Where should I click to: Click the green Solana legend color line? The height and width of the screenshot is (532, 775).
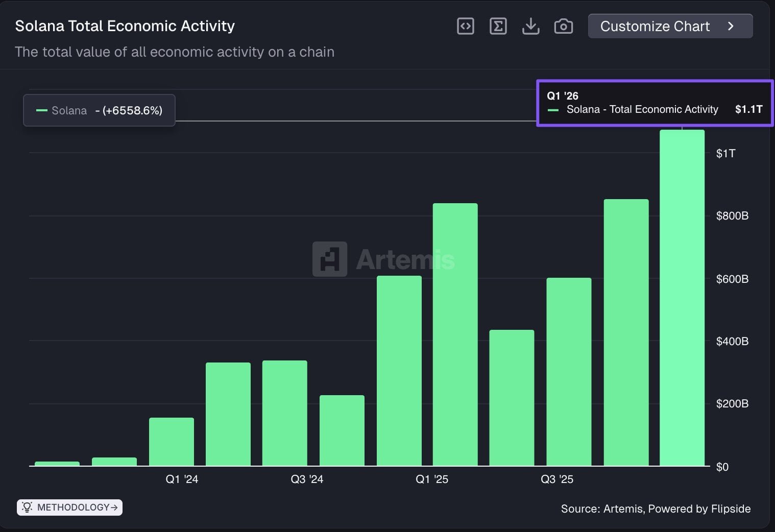[x=41, y=110]
